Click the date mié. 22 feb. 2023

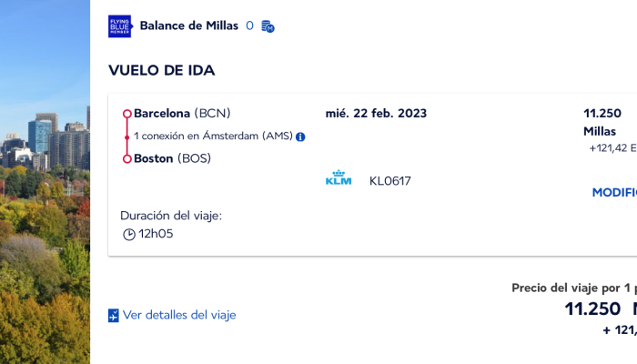tap(376, 114)
